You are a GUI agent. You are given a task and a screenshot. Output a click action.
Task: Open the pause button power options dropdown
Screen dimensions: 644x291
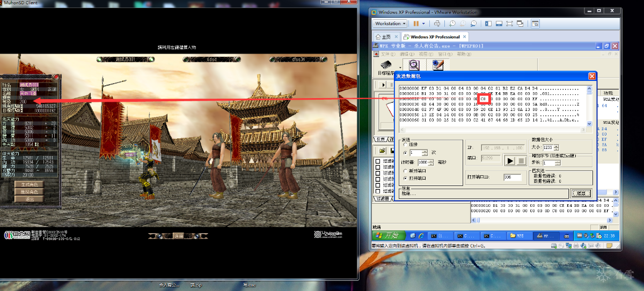[423, 24]
